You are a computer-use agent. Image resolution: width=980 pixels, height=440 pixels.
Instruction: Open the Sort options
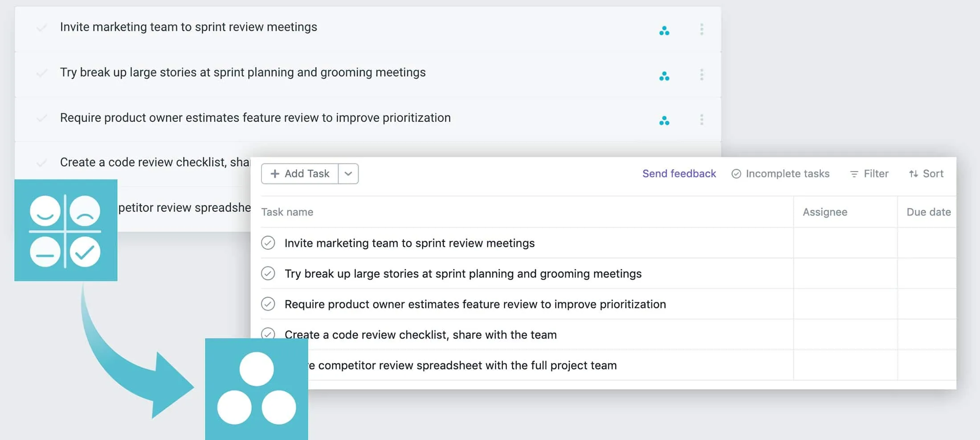(926, 174)
